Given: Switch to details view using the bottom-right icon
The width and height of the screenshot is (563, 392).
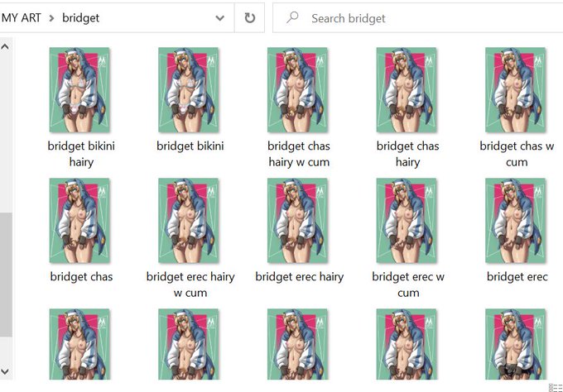Looking at the screenshot, I should [555, 388].
